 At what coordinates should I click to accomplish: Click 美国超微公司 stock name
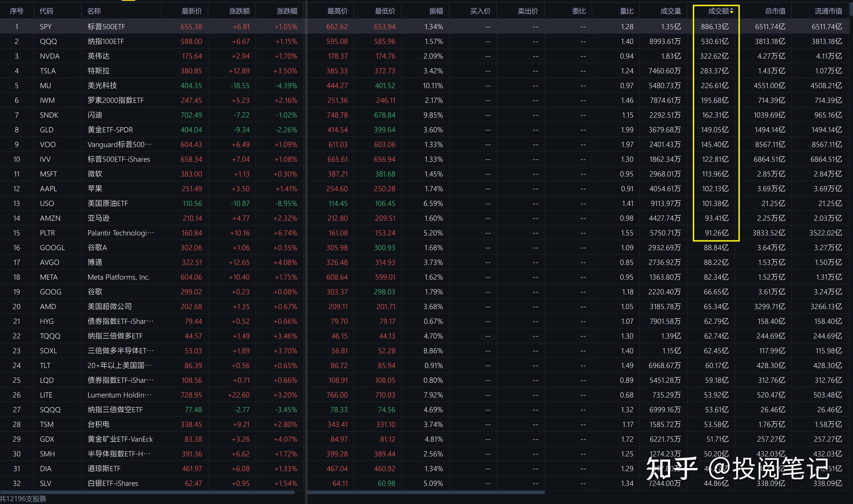point(109,306)
